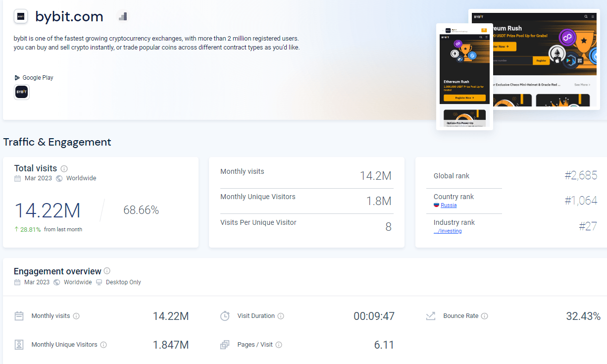The height and width of the screenshot is (364, 607).
Task: Click the calendar icon beside Monthly visits metric
Action: click(19, 315)
